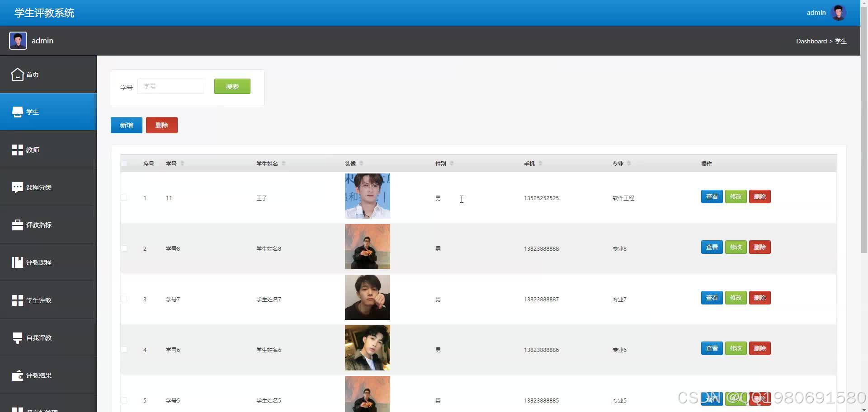Open 首页 in the sidebar menu
Screen dimensions: 868x412
coord(48,75)
